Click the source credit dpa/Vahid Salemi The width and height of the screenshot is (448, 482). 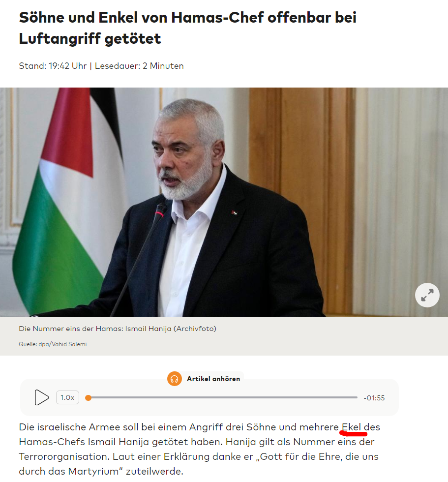point(53,344)
